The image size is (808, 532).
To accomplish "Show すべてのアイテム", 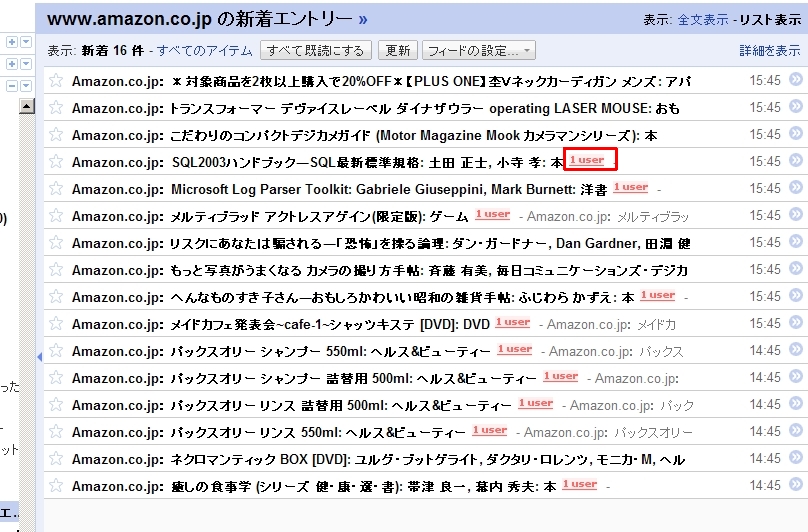I will point(205,51).
